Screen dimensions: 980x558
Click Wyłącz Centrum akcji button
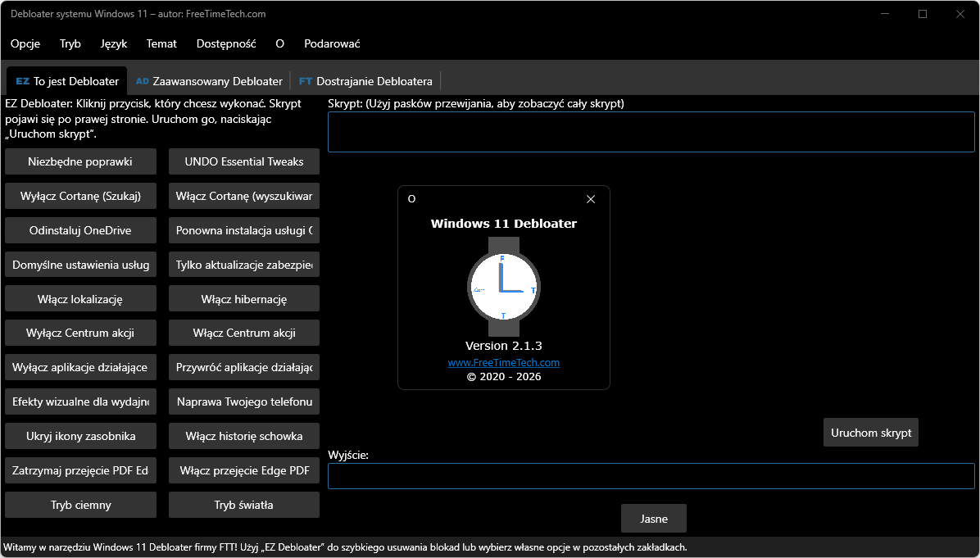80,333
